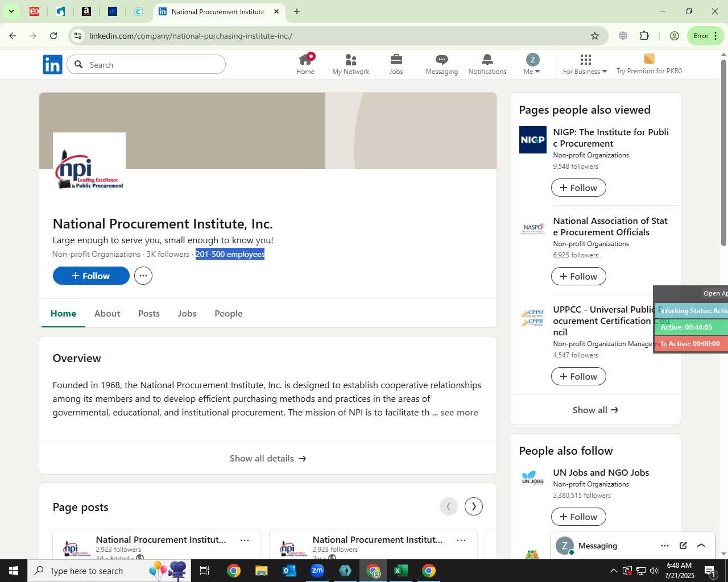Click the page vertical scrollbar
The height and width of the screenshot is (582, 728).
[x=723, y=153]
